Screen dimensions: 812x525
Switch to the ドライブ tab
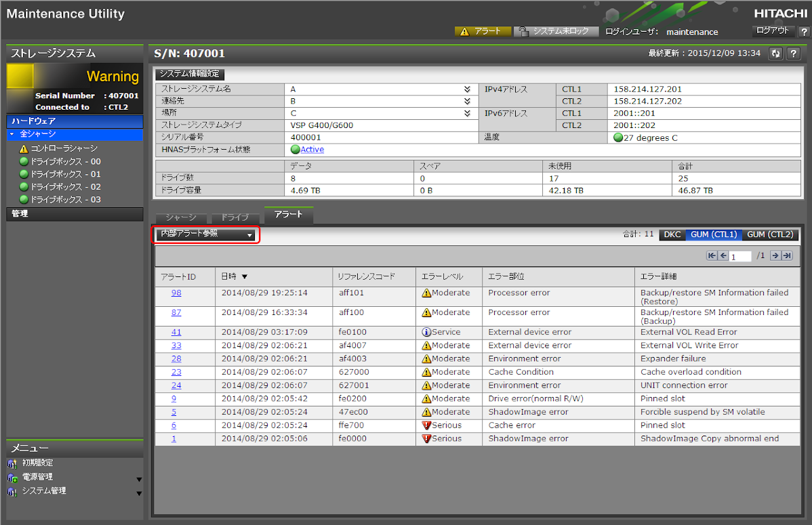click(235, 217)
